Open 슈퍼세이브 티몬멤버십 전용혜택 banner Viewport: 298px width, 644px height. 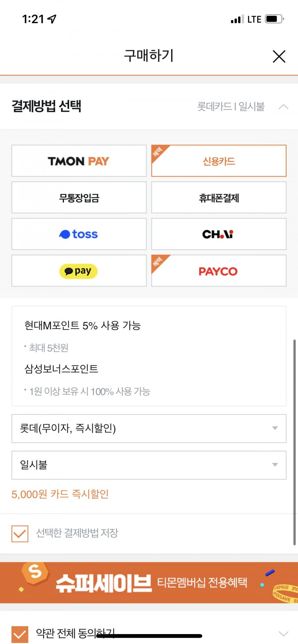(149, 582)
